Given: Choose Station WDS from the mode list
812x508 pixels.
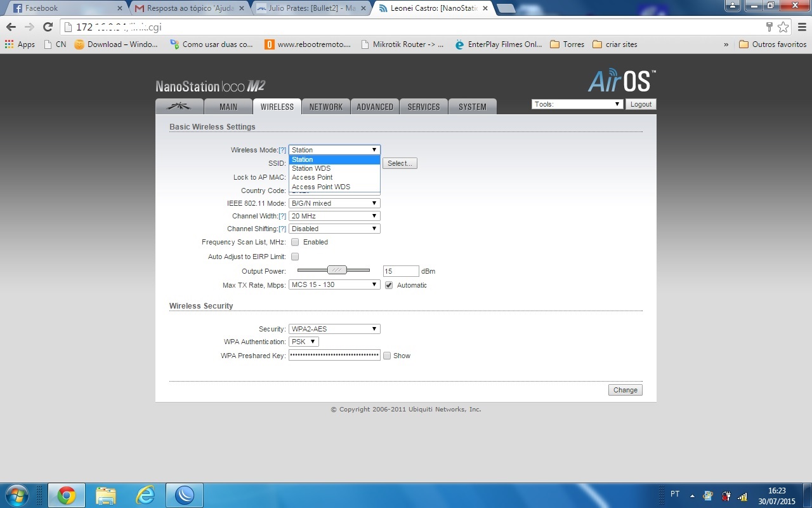Looking at the screenshot, I should point(334,168).
